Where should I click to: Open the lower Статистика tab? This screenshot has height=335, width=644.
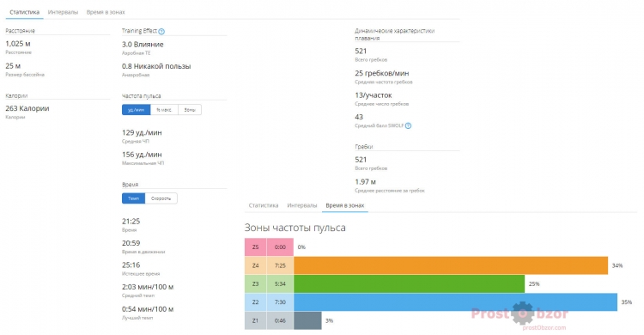pyautogui.click(x=264, y=205)
